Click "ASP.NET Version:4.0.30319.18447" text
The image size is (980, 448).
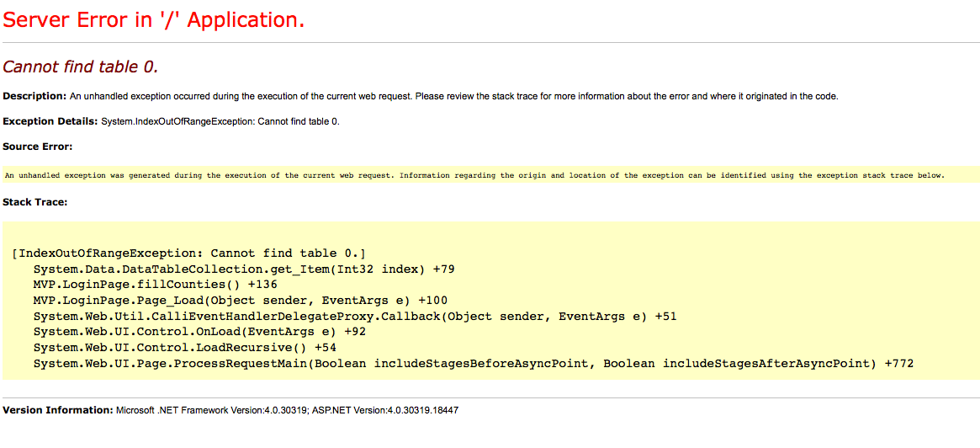[x=384, y=410]
